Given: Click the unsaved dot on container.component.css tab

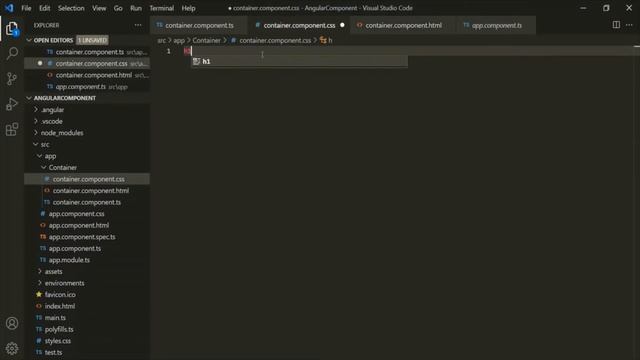Looking at the screenshot, I should pos(342,25).
